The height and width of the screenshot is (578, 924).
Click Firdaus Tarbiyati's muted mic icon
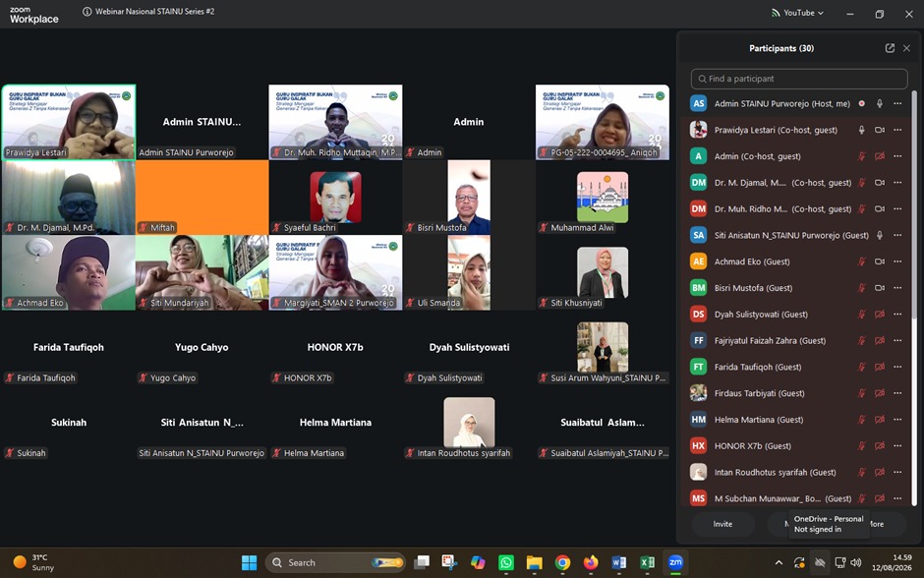[x=861, y=393]
